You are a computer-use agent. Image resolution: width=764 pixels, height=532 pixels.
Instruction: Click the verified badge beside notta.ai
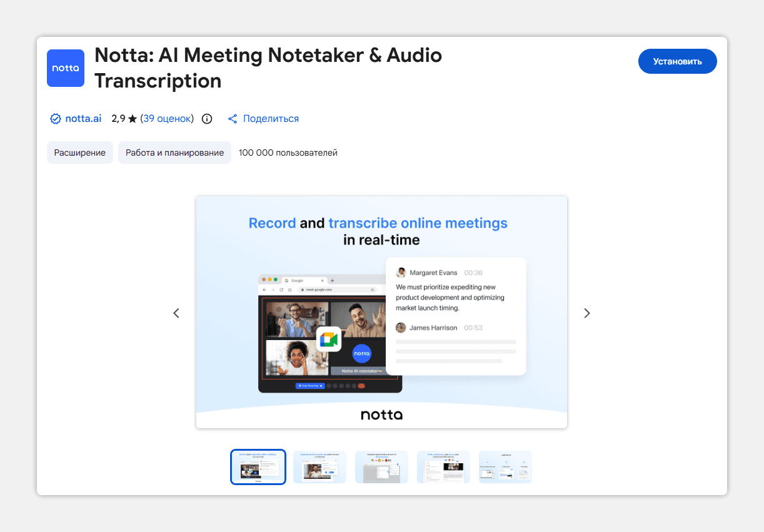click(55, 119)
